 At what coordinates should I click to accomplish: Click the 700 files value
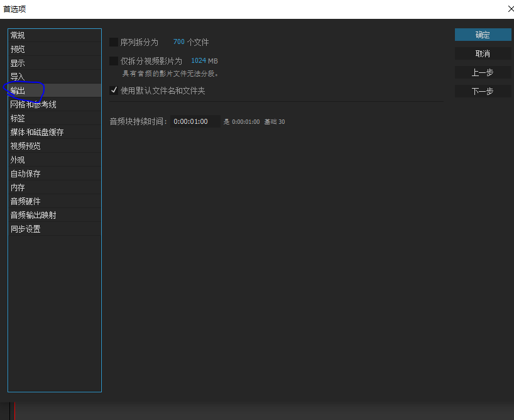click(178, 42)
